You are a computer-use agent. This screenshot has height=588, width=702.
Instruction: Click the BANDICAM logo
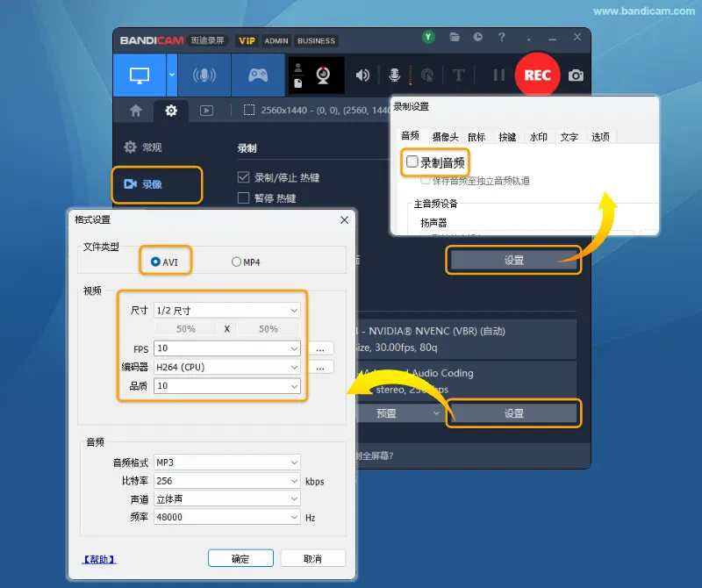click(x=152, y=40)
